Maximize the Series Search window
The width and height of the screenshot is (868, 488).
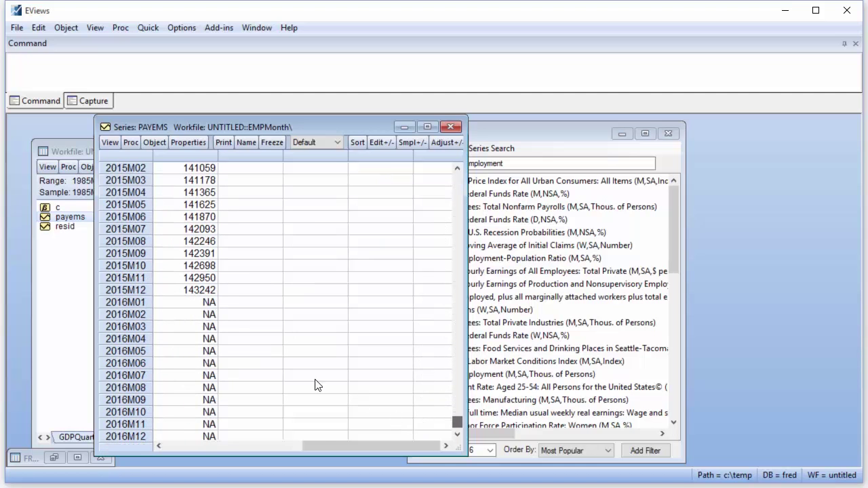645,134
